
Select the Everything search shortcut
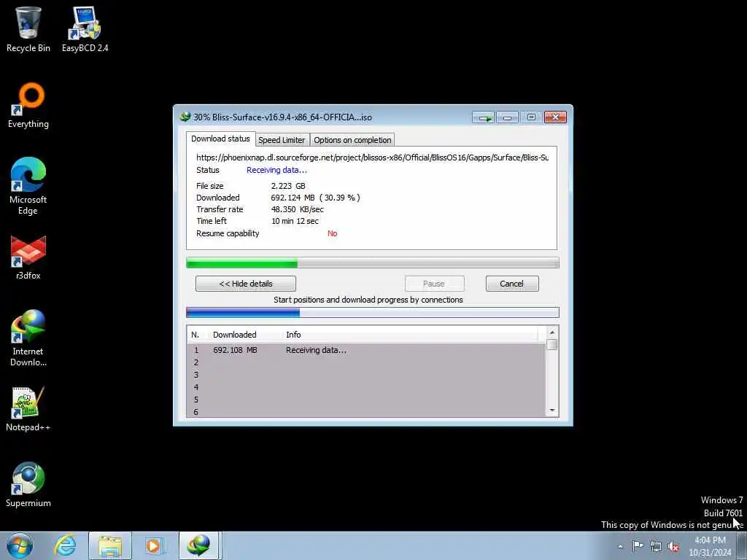[x=28, y=106]
